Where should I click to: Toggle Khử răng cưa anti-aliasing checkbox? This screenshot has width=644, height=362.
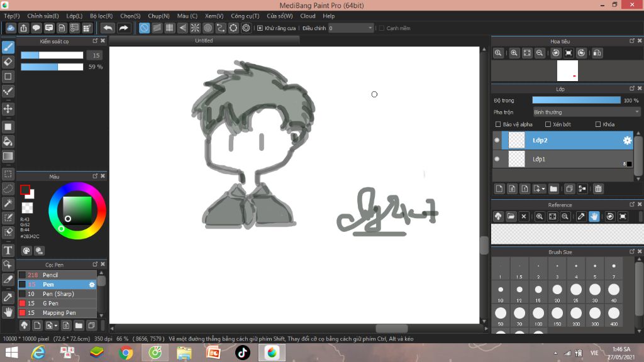(260, 28)
